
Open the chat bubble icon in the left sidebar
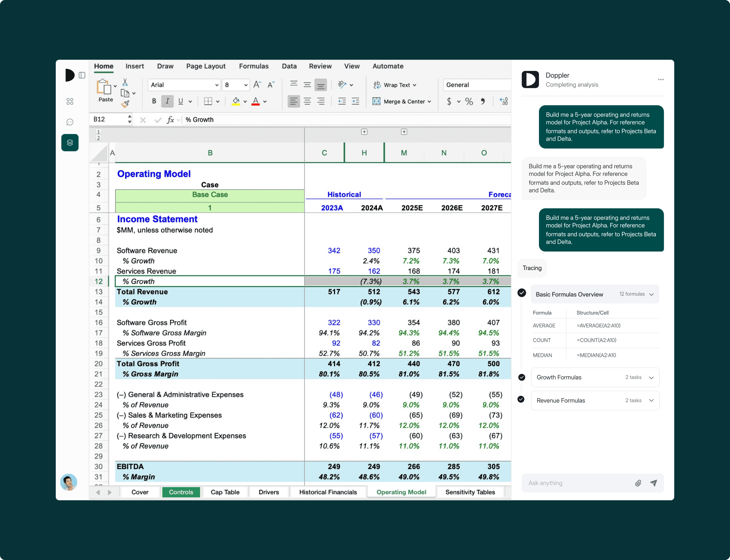click(x=70, y=122)
